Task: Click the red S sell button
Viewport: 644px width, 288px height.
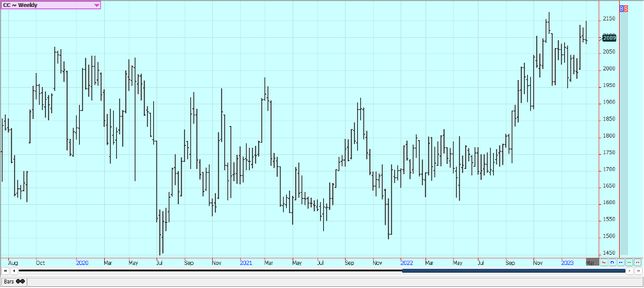Action: (626, 8)
